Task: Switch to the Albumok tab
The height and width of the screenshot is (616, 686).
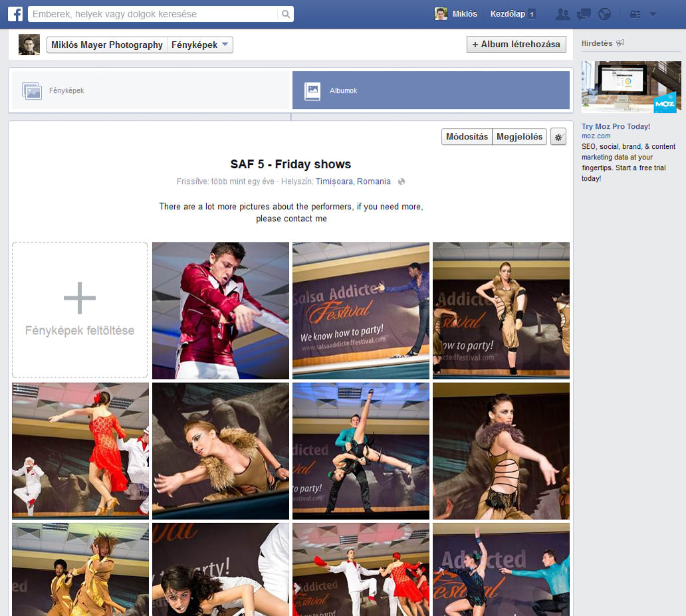Action: click(431, 90)
